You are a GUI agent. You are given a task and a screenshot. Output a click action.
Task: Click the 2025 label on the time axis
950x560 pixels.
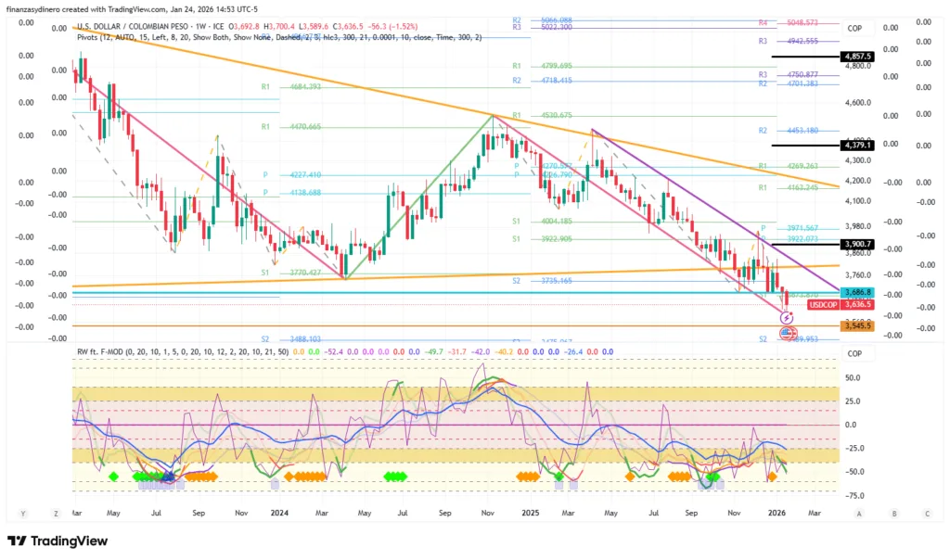coord(531,512)
